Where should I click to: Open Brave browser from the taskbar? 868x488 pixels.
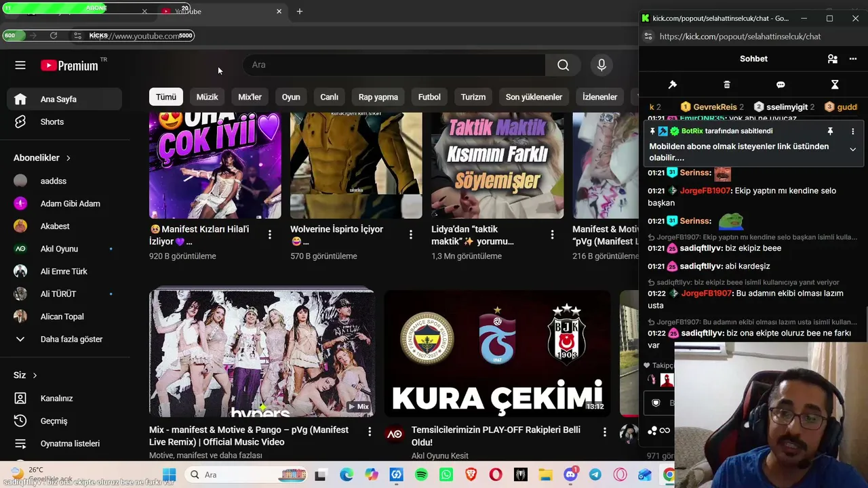click(471, 475)
